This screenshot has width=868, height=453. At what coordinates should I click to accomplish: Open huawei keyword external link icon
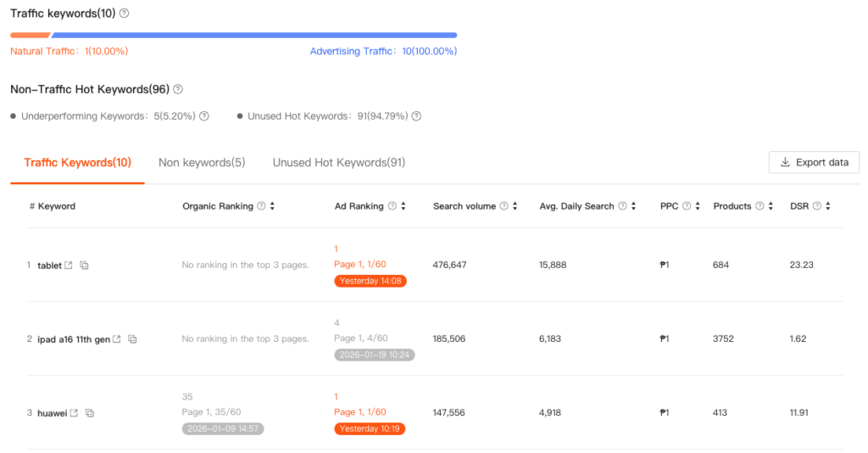tap(75, 413)
